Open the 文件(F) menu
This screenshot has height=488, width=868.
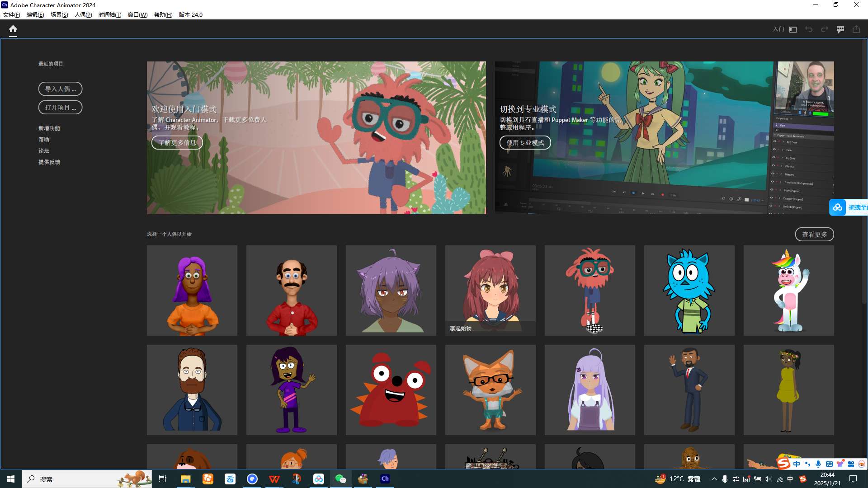coord(12,14)
